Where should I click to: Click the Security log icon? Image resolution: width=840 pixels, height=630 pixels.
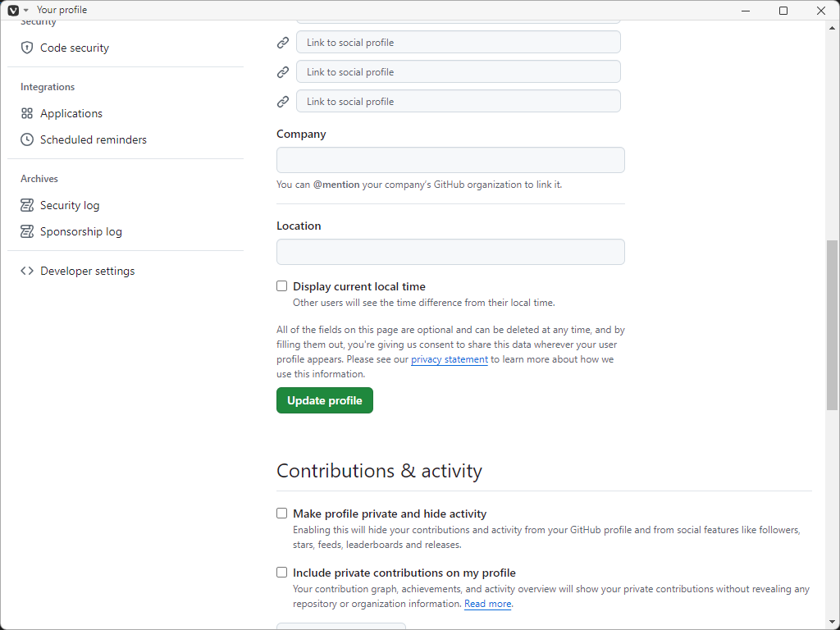[27, 205]
